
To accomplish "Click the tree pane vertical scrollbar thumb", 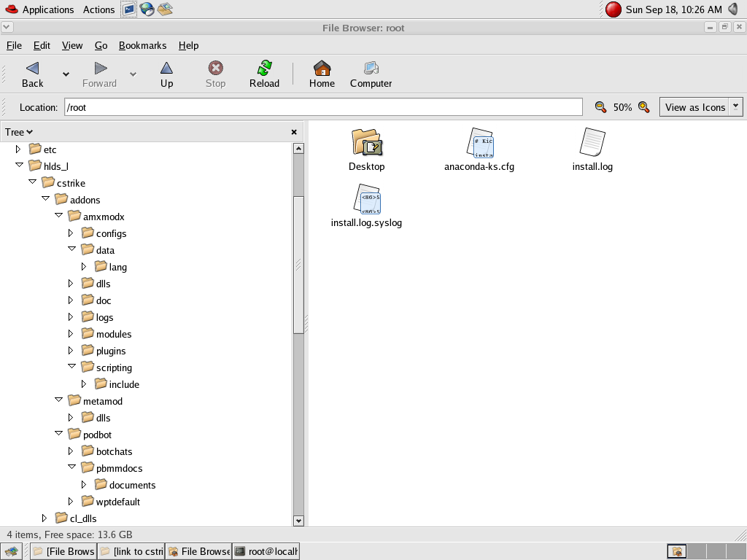I will tap(298, 265).
